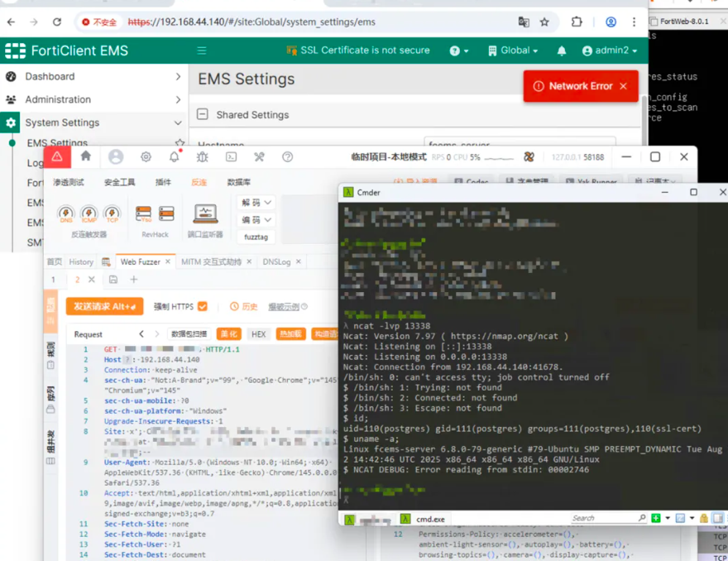Open the Yso RevHack server icon
This screenshot has height=561, width=728.
(x=143, y=213)
